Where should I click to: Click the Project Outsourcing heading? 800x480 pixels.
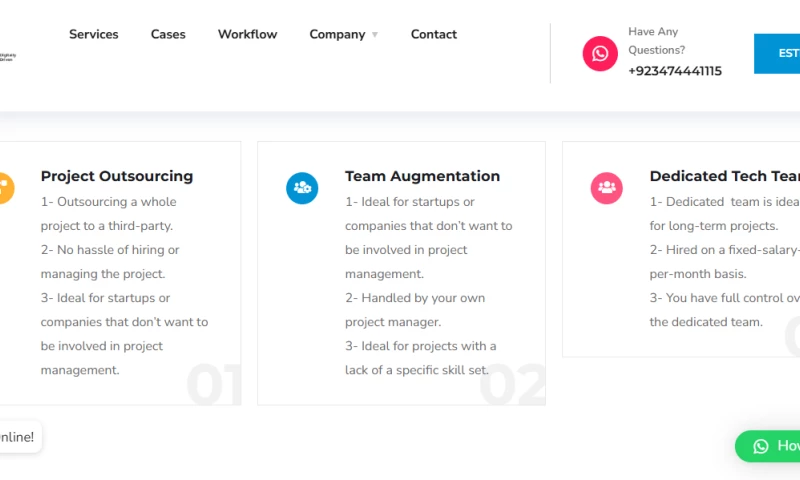[116, 176]
